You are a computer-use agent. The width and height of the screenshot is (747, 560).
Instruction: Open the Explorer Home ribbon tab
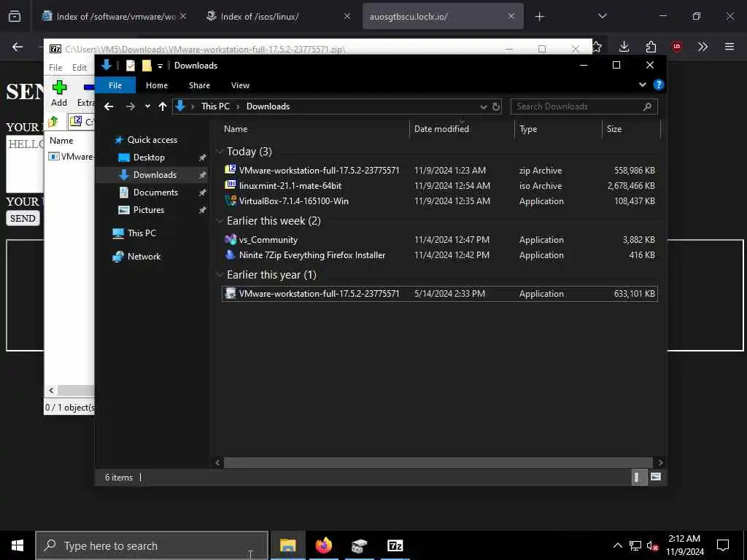click(157, 85)
